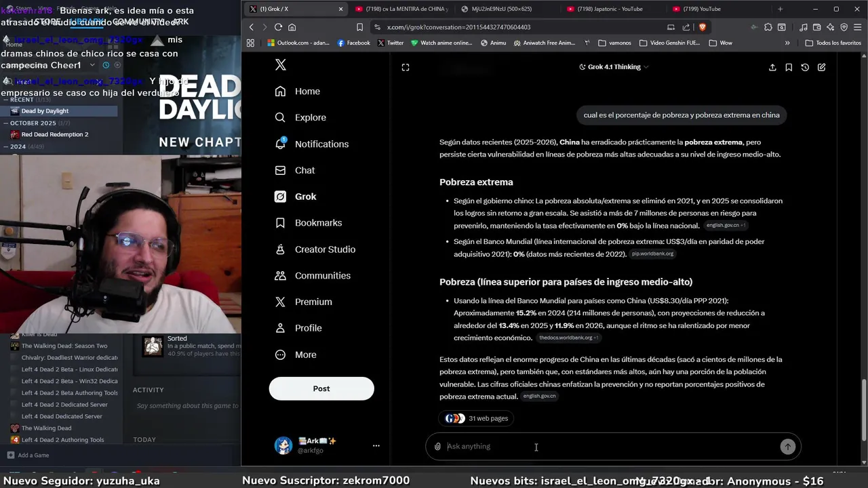Open the Chat envelope icon

[280, 170]
